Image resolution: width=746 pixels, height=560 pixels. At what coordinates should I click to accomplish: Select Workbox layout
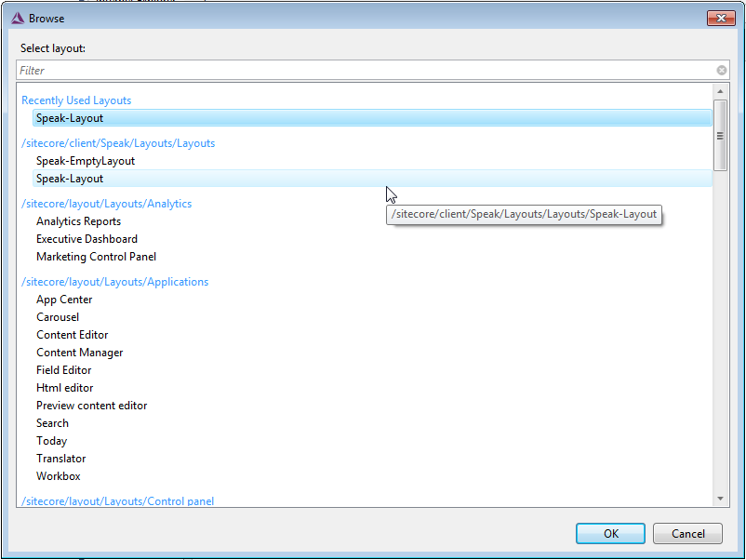click(x=372, y=475)
